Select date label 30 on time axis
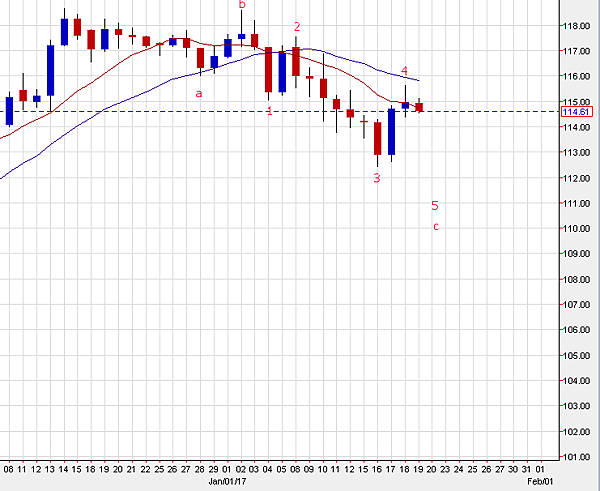 513,469
